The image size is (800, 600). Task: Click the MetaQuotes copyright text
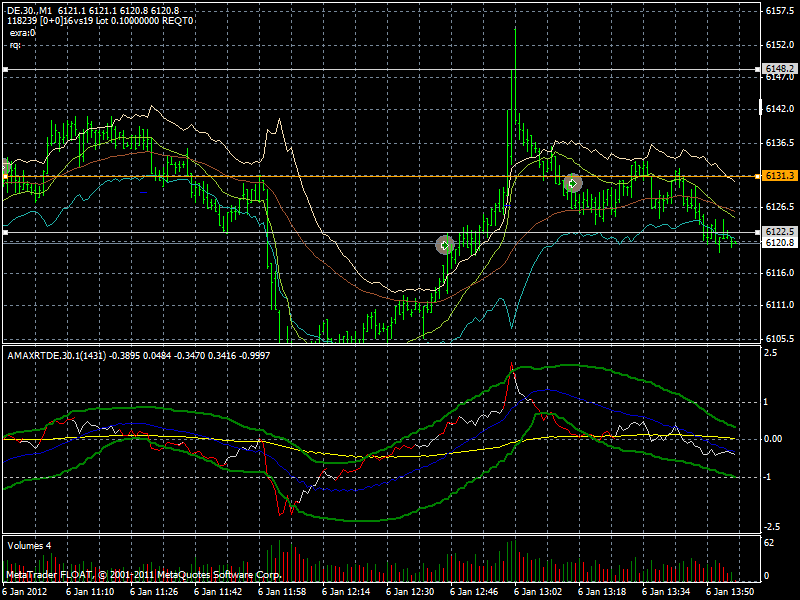(140, 576)
